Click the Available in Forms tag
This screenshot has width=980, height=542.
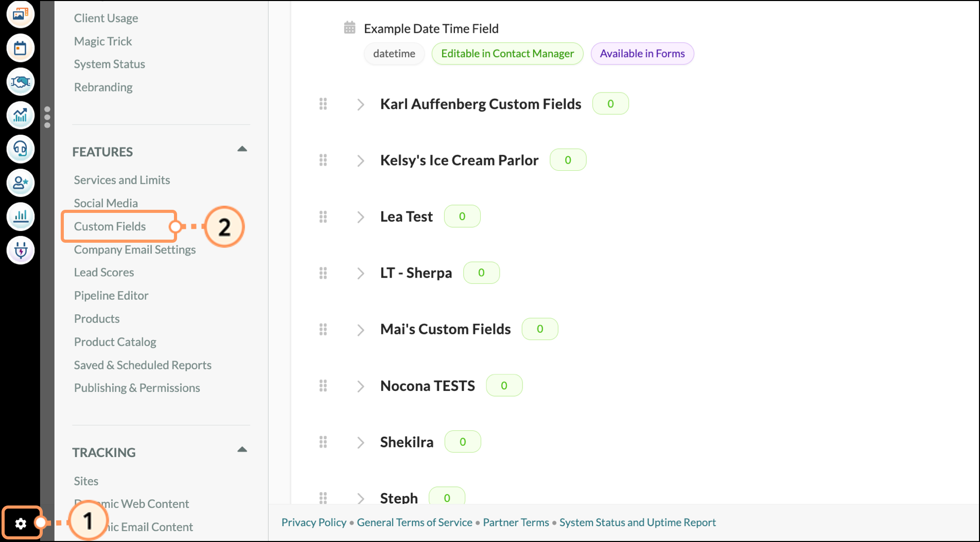[642, 53]
